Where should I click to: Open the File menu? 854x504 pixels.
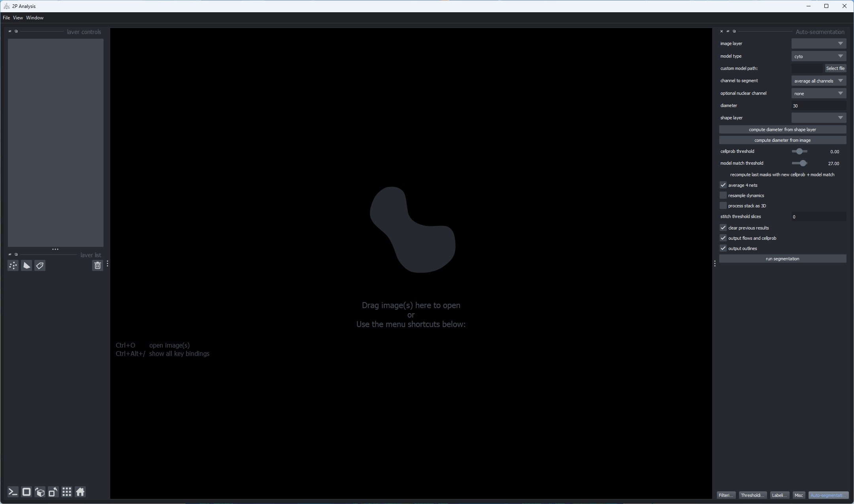click(7, 17)
